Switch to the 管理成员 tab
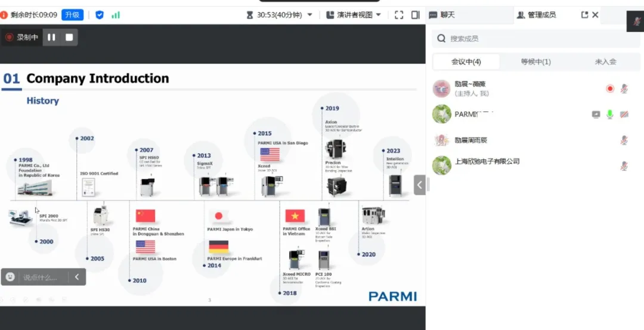 click(x=536, y=15)
